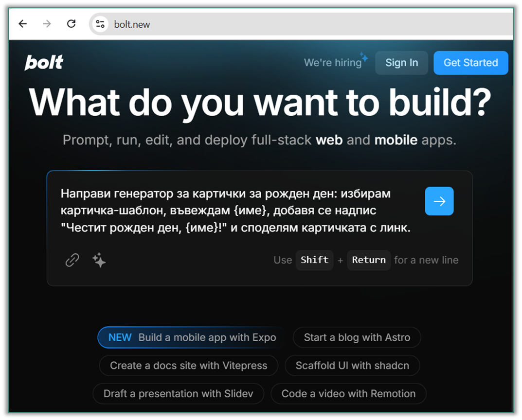The image size is (522, 420).
Task: Select Build a mobile app with Expo
Action: click(189, 337)
